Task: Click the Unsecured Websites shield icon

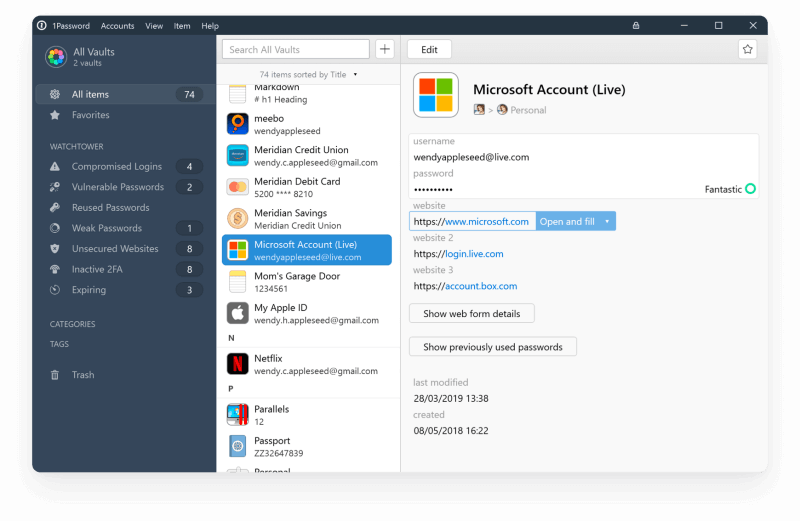Action: (55, 249)
